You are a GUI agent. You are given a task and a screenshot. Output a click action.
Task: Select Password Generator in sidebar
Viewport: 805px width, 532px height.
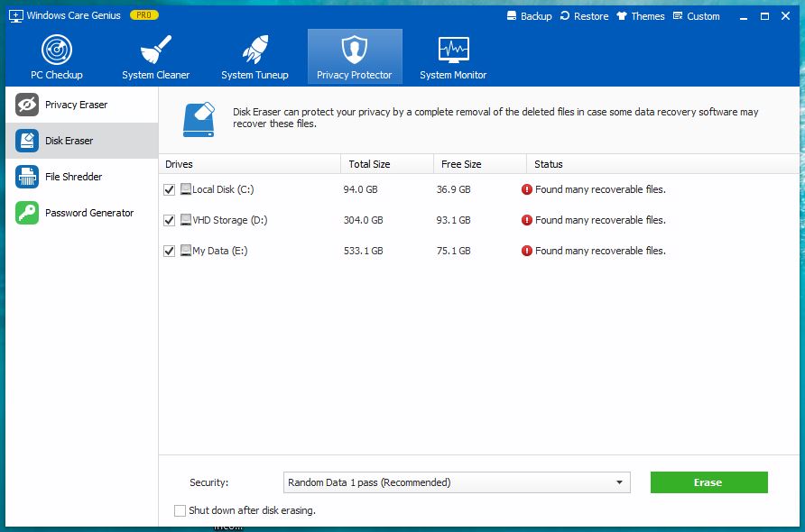[x=81, y=213]
